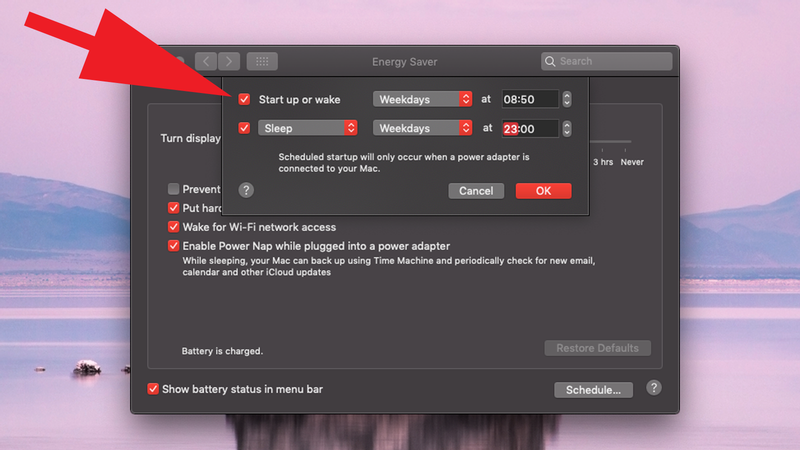Enable Prevent computer sleeping checkbox
The height and width of the screenshot is (450, 800).
[x=173, y=189]
